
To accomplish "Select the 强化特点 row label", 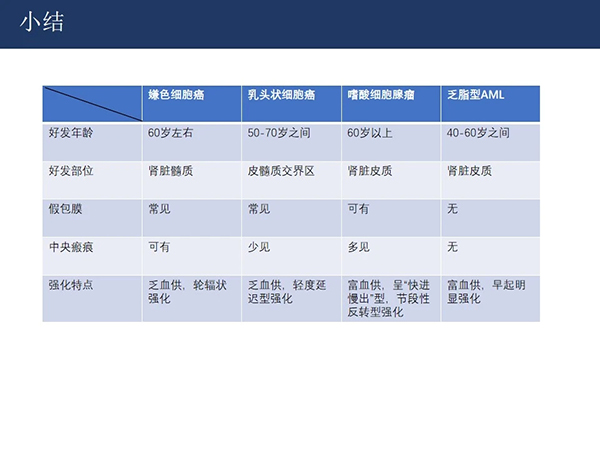I will (71, 285).
